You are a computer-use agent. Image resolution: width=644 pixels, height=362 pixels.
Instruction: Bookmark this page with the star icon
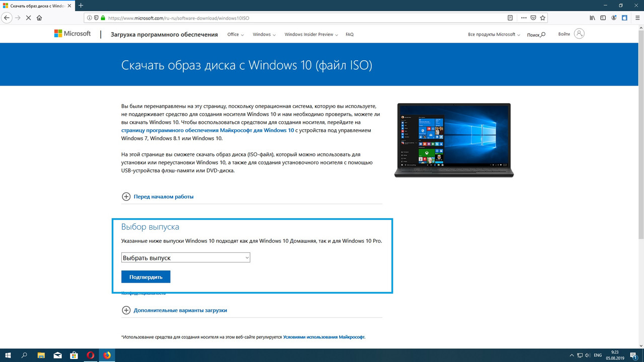click(x=542, y=18)
